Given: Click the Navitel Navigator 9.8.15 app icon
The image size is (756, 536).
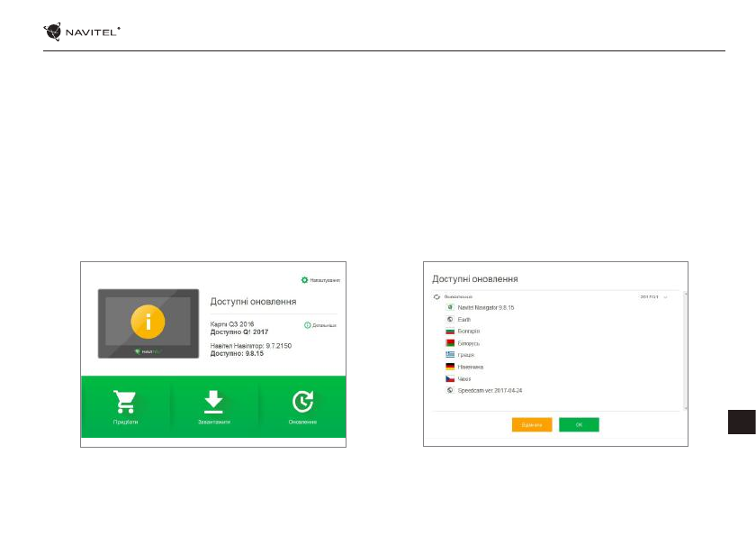Looking at the screenshot, I should [x=450, y=307].
